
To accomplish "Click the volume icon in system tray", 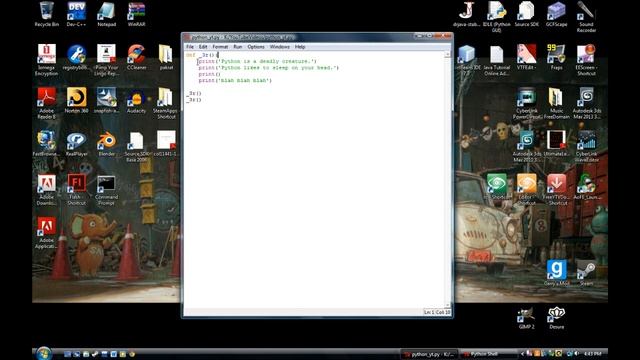I will pos(577,353).
